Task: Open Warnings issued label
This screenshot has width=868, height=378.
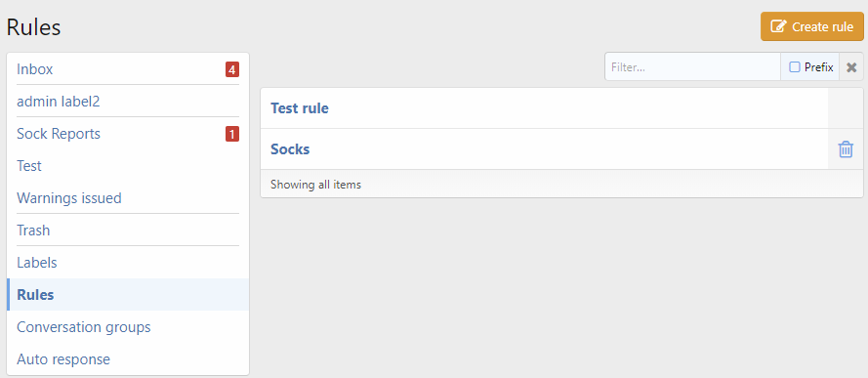Action: pos(69,197)
